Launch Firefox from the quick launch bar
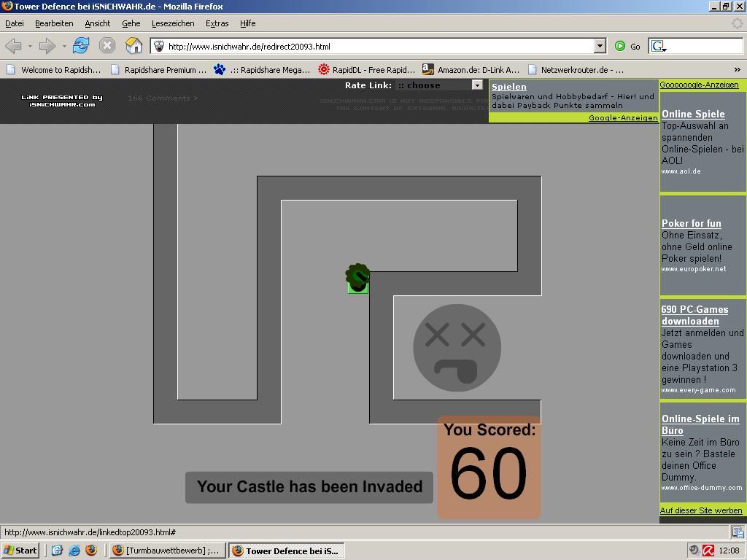The width and height of the screenshot is (747, 560). (91, 551)
